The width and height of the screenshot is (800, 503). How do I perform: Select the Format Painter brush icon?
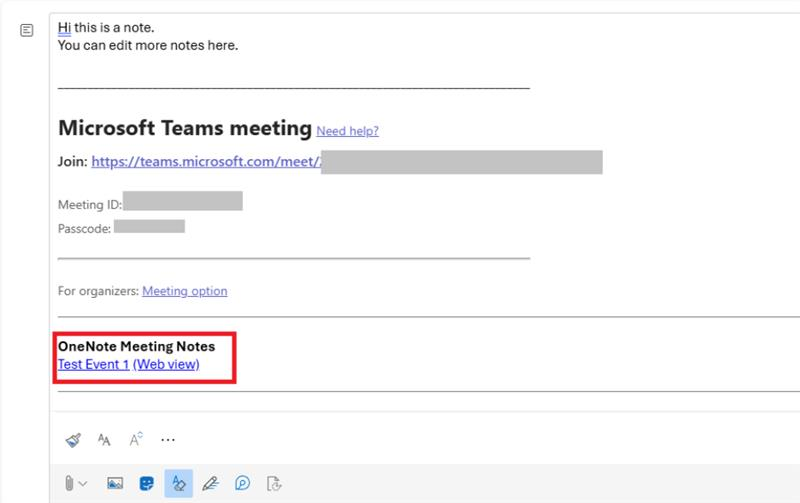(73, 440)
